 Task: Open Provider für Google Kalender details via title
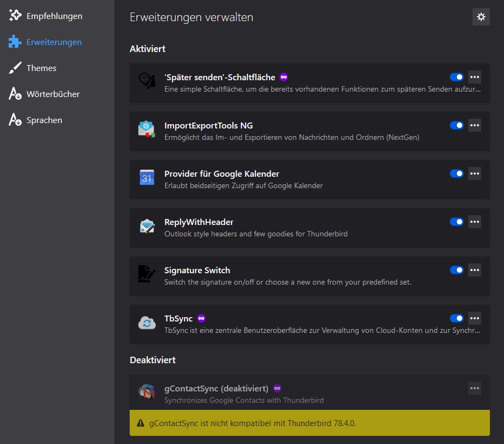[222, 173]
